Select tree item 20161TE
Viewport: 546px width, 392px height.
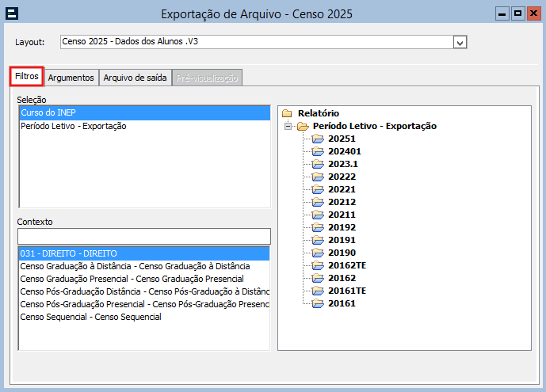click(347, 291)
